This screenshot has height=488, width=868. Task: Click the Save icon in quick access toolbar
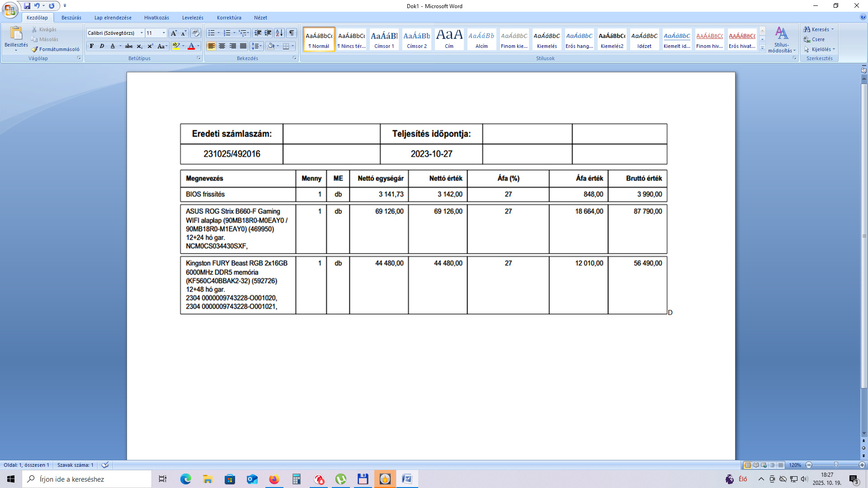pyautogui.click(x=27, y=6)
